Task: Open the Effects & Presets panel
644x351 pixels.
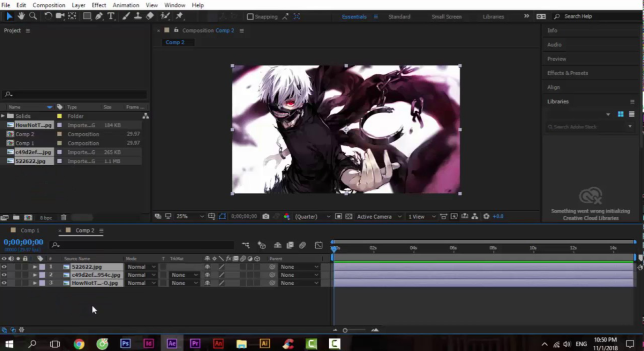Action: [x=568, y=73]
